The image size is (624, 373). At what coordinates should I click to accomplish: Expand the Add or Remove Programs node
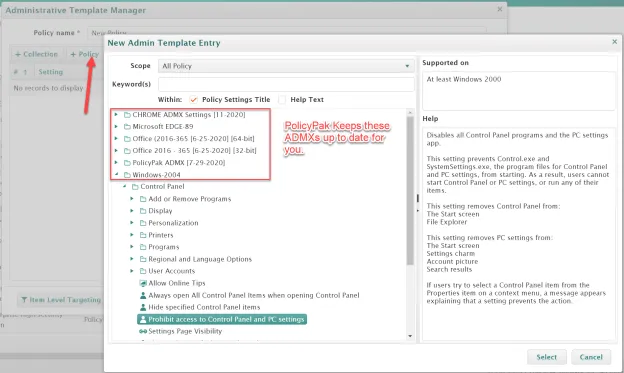click(x=132, y=199)
